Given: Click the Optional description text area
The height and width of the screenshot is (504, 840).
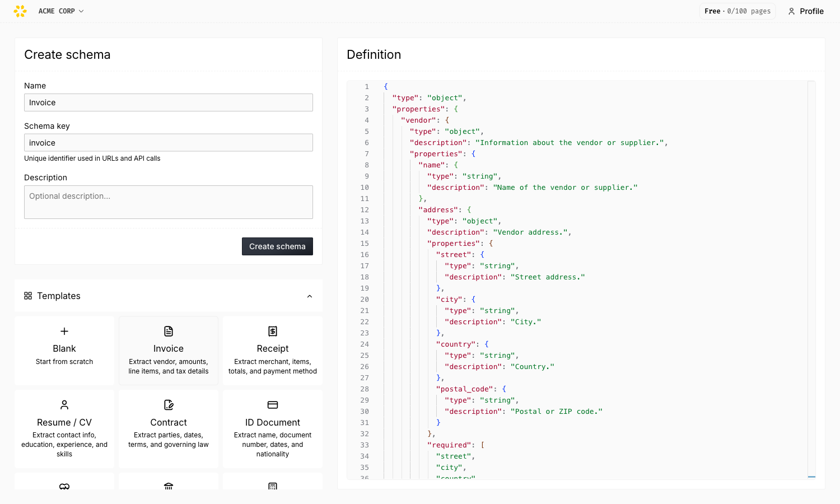Looking at the screenshot, I should pyautogui.click(x=169, y=202).
